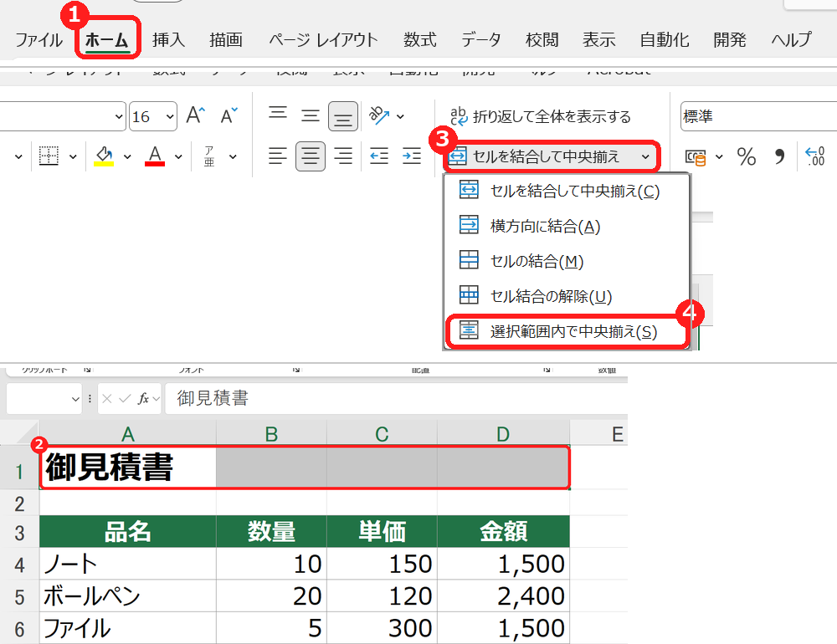The image size is (837, 644).
Task: Apply the red font color
Action: 155,156
